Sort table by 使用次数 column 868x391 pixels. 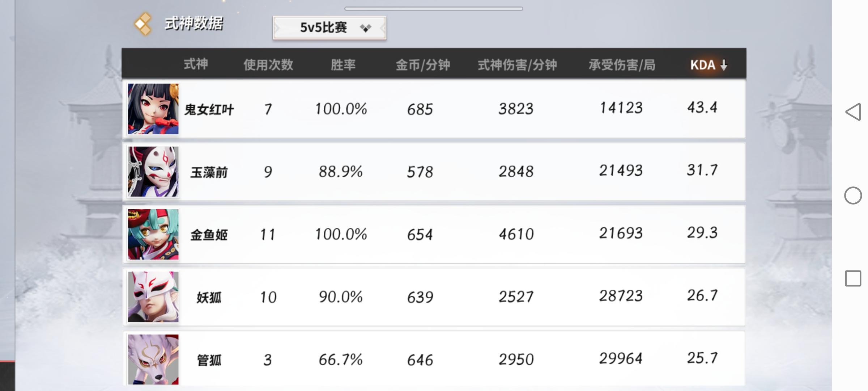(x=268, y=65)
